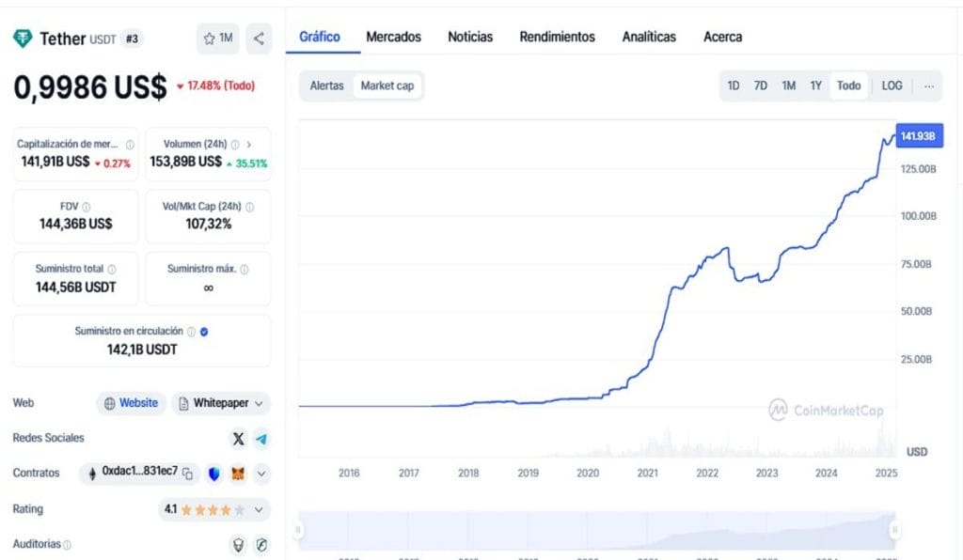This screenshot has width=963, height=560.
Task: Set chart range to 7D
Action: [x=760, y=86]
